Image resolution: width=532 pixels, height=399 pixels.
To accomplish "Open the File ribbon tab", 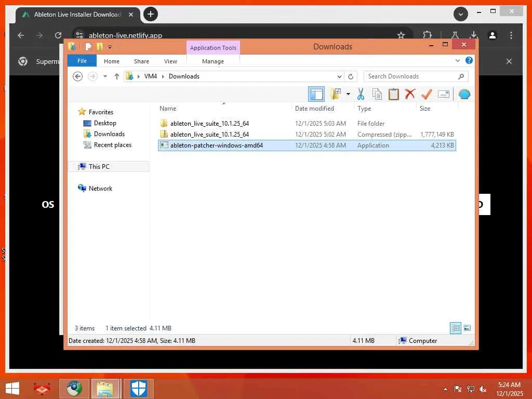I will [82, 61].
